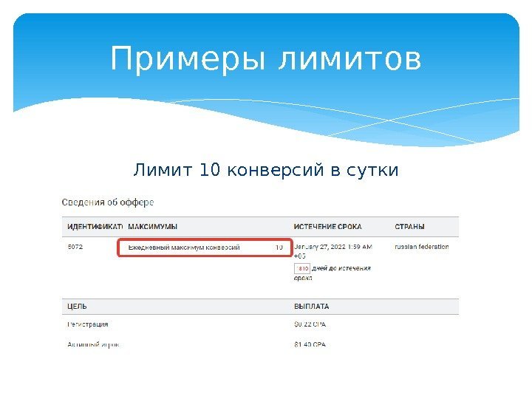Click the 'МАКСИМУМЫ' column header
532x399 pixels.
pyautogui.click(x=153, y=227)
